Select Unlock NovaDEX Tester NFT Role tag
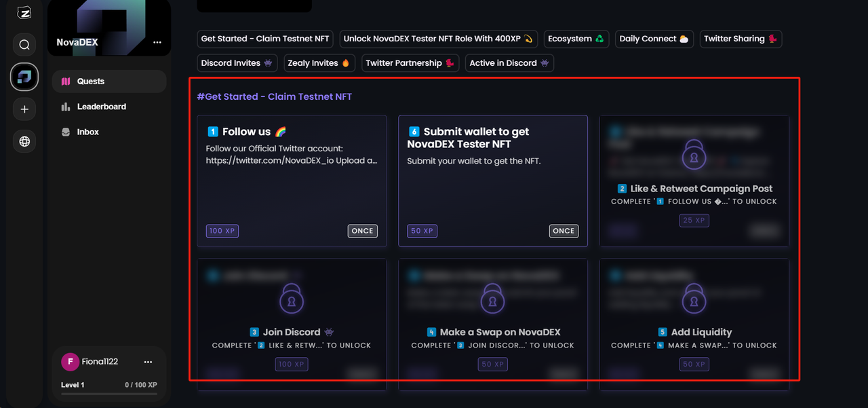This screenshot has height=408, width=868. pyautogui.click(x=439, y=39)
